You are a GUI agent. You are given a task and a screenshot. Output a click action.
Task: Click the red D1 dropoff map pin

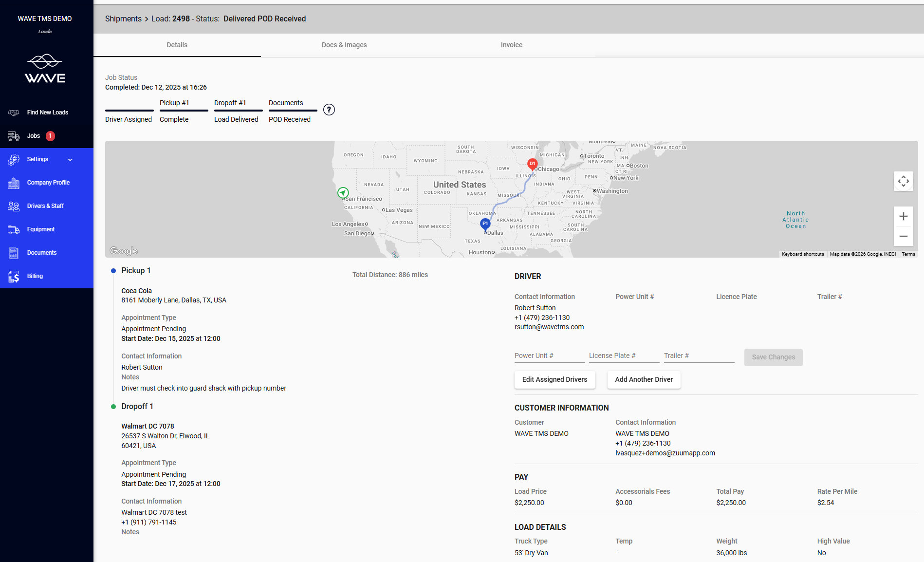(x=532, y=164)
